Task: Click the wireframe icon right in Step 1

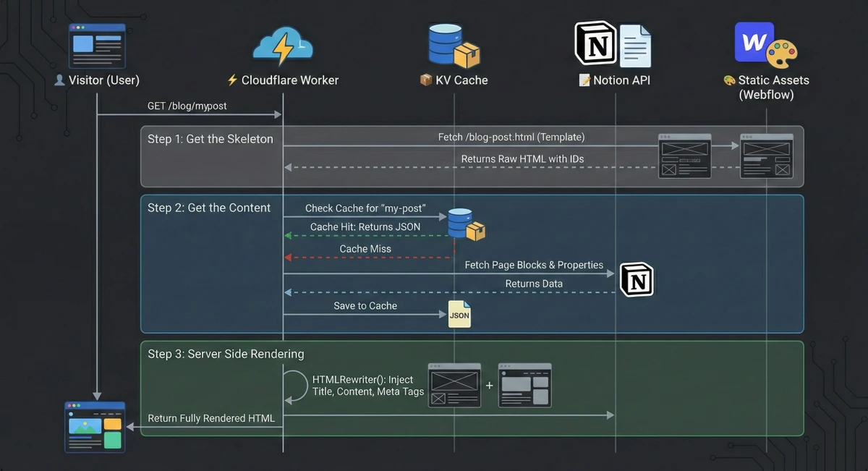Action: click(x=766, y=156)
